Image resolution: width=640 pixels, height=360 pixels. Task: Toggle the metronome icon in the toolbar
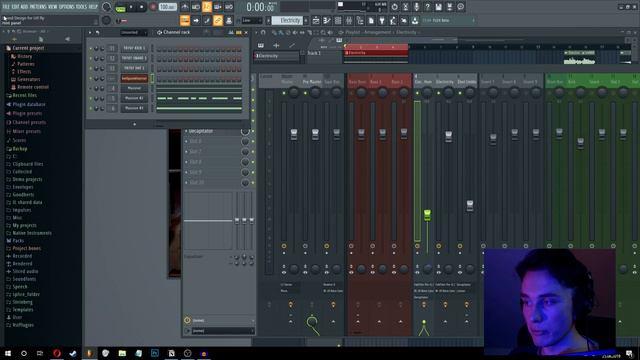click(x=184, y=7)
